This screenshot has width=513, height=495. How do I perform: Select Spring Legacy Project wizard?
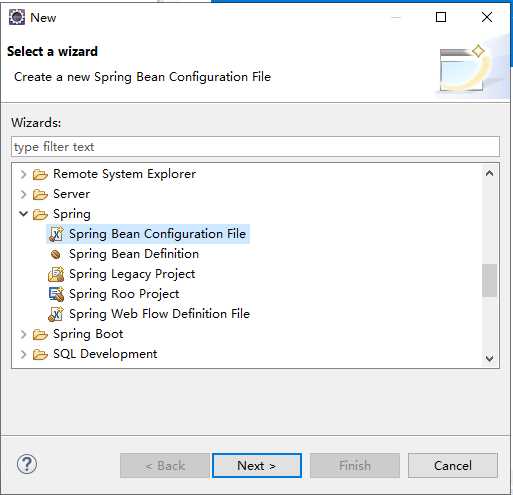coord(132,274)
